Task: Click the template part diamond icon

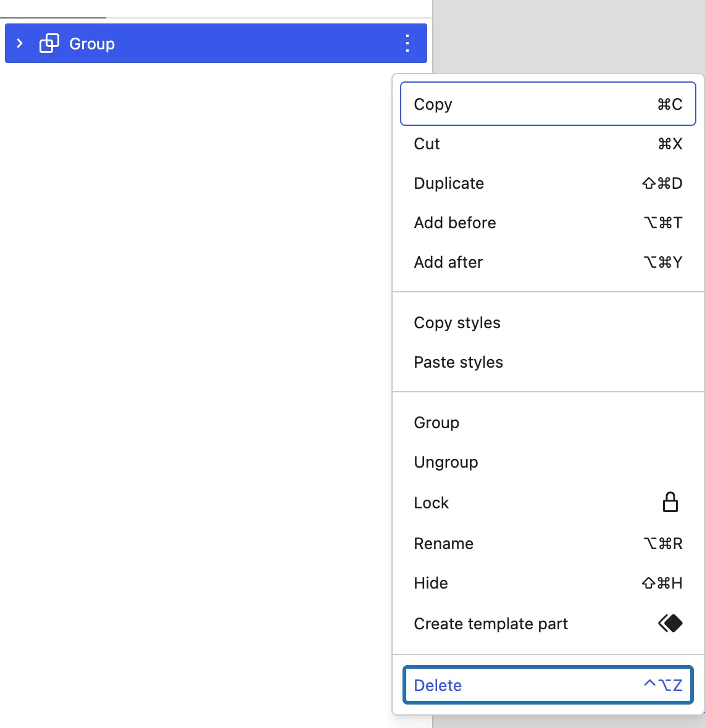Action: pyautogui.click(x=670, y=623)
